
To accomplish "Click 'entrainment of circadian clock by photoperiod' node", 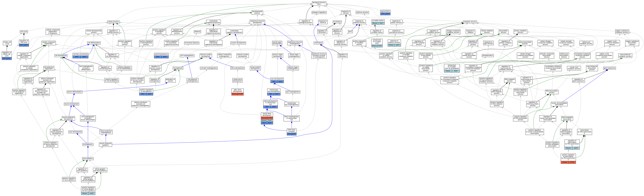I will click(452, 67).
